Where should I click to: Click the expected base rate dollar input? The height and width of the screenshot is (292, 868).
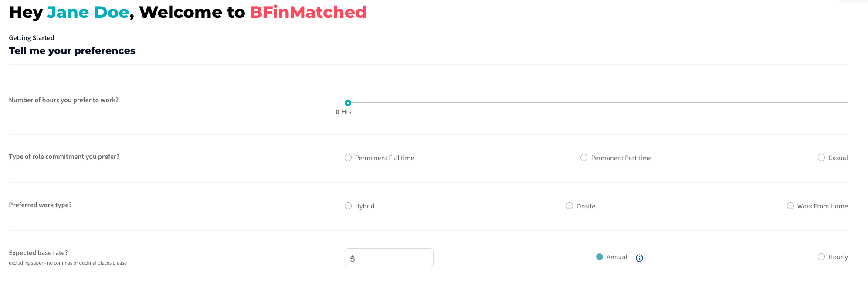pyautogui.click(x=389, y=258)
